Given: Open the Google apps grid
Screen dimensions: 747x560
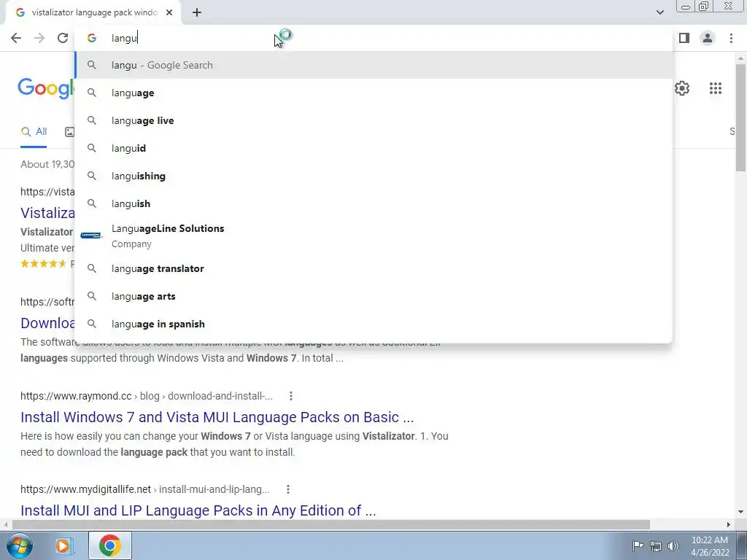Looking at the screenshot, I should tap(715, 88).
